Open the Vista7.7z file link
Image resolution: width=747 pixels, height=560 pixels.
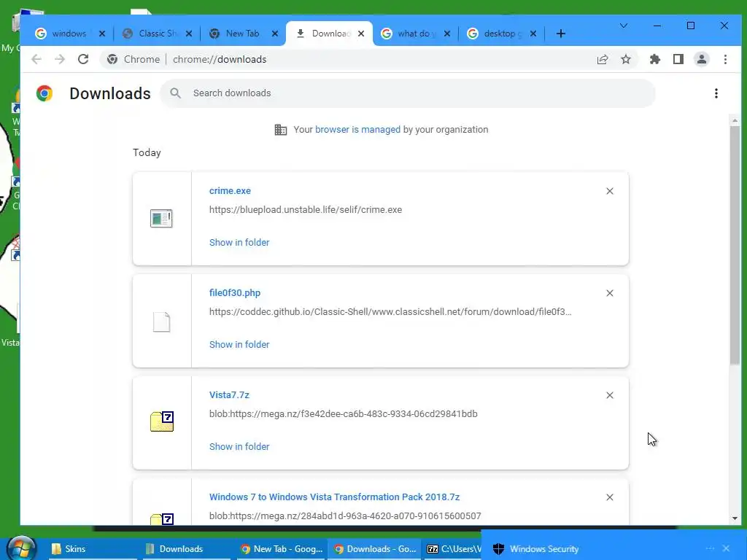point(229,394)
